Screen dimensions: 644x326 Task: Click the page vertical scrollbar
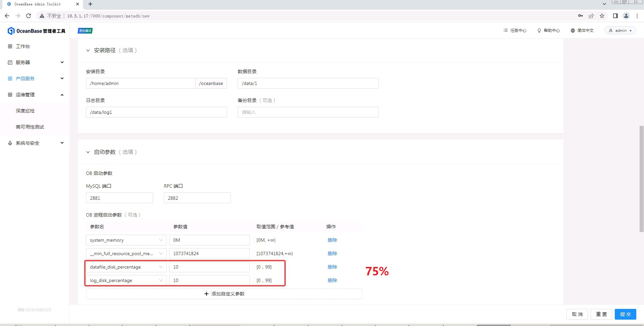[x=642, y=179]
